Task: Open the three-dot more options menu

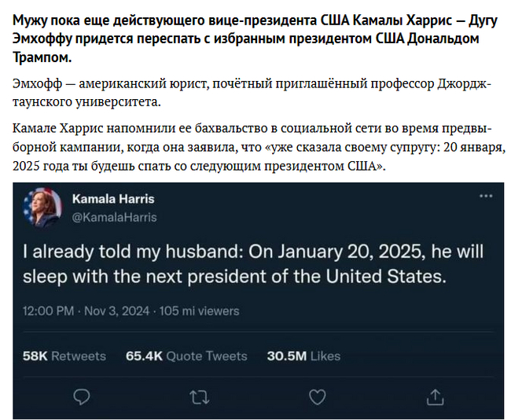Action: coord(487,196)
